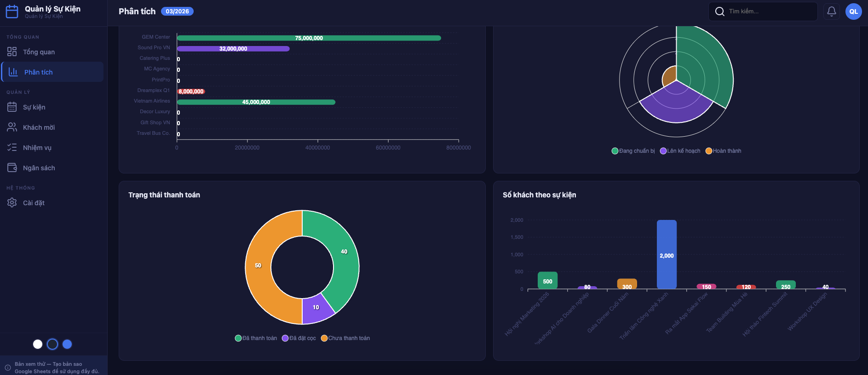Click the Khách mời people icon
The width and height of the screenshot is (868, 375).
click(x=12, y=127)
